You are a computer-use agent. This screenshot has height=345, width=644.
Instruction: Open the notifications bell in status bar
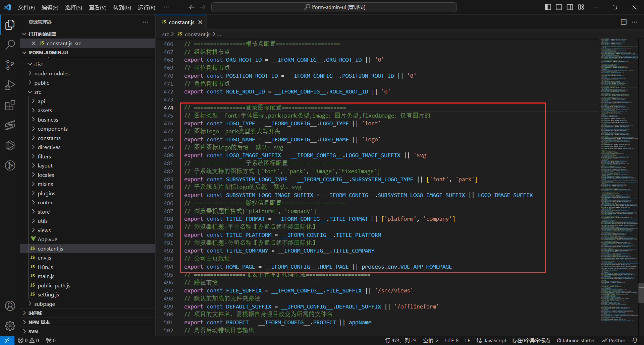(635, 340)
